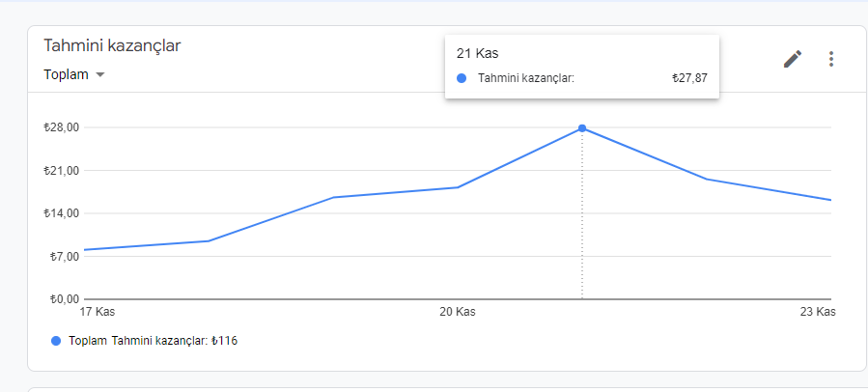Click the Toplam Tahmini kazançlar legend text
Image resolution: width=868 pixels, height=392 pixels.
(x=153, y=341)
